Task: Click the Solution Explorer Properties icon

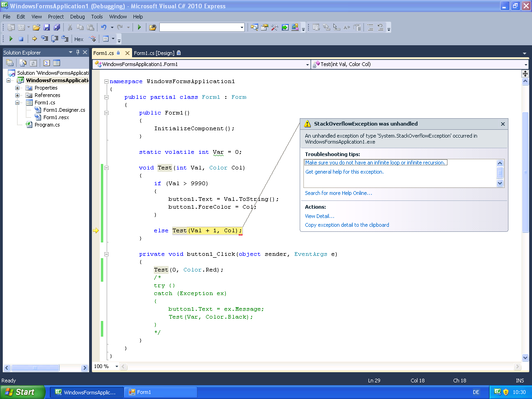Action: tap(10, 63)
